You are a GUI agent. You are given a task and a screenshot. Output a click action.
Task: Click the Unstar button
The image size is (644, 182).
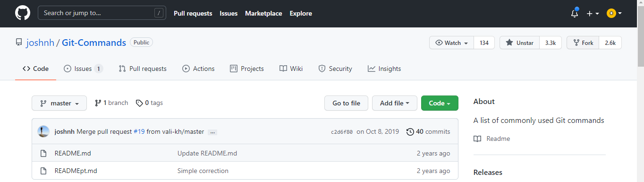[x=519, y=43]
